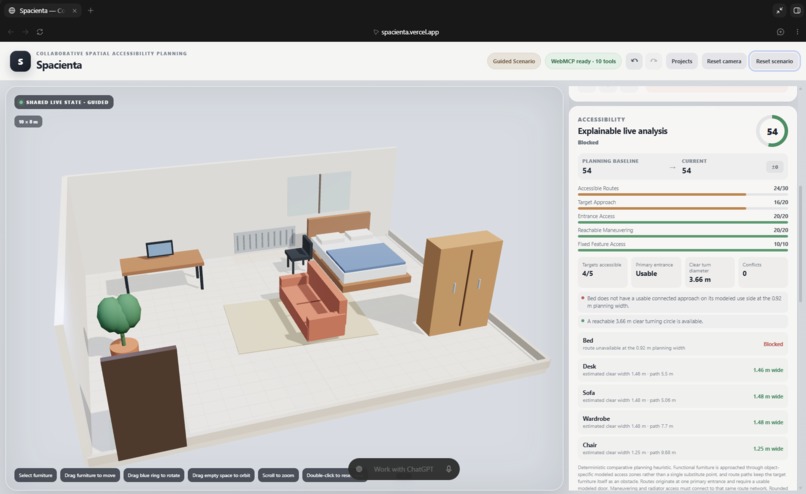
Task: Click the WebMCP ready - 10 tools badge
Action: [x=583, y=61]
